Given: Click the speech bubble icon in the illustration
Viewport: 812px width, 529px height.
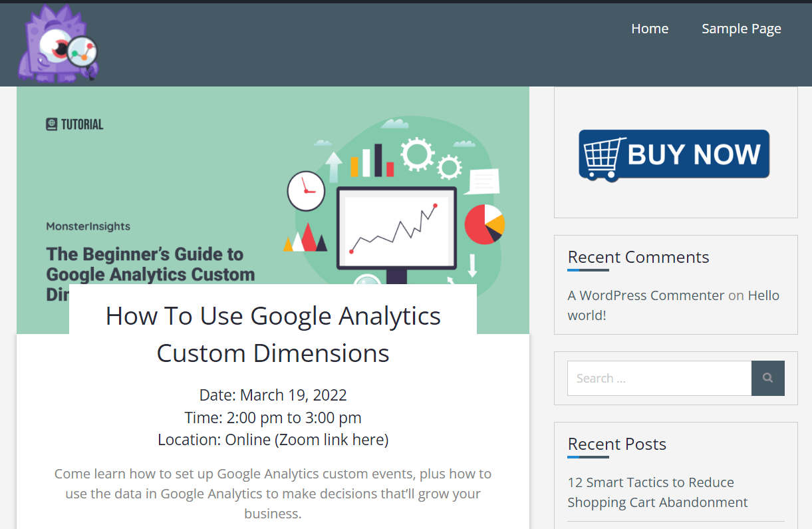Looking at the screenshot, I should point(482,181).
